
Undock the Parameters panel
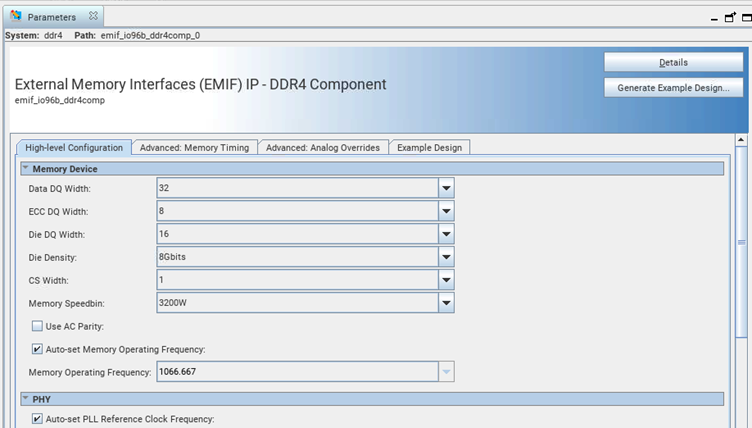click(x=730, y=17)
